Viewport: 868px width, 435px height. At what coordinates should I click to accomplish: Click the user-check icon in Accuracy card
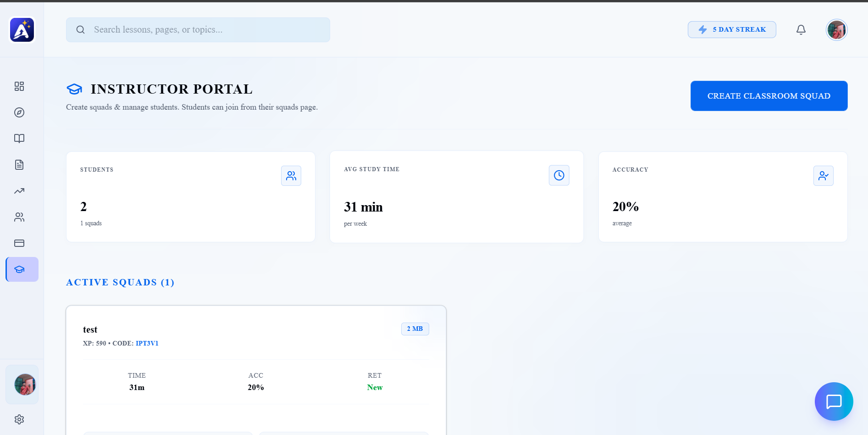(x=824, y=176)
